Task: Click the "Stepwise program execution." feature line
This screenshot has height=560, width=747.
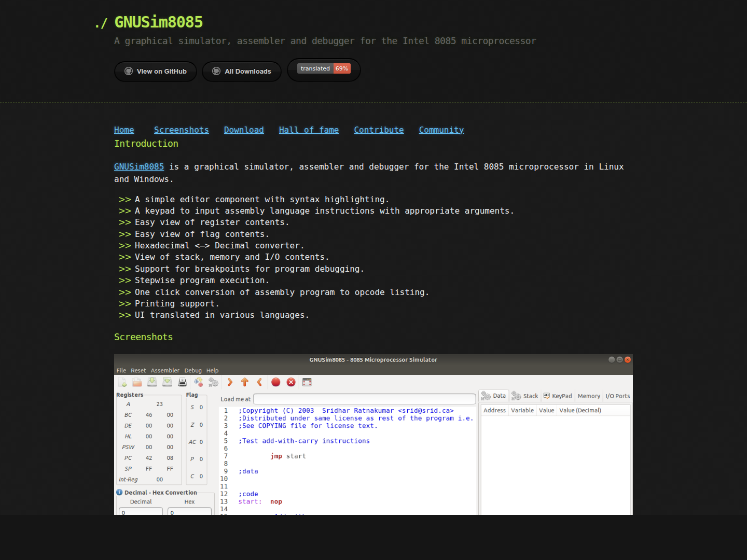Action: coord(202,281)
